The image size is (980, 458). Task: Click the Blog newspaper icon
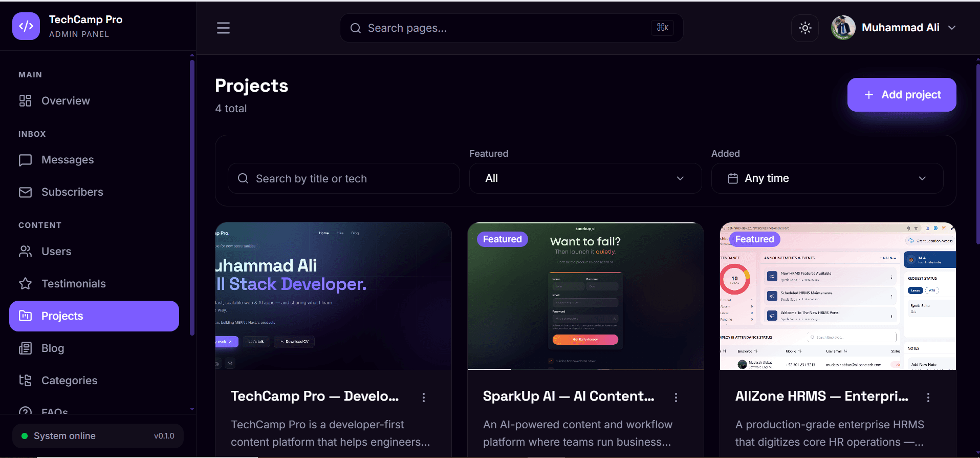(25, 348)
